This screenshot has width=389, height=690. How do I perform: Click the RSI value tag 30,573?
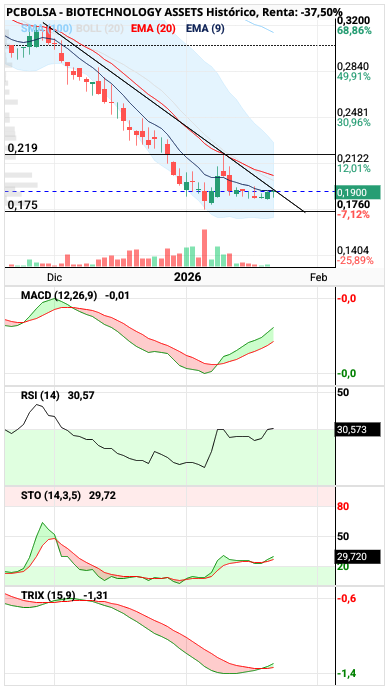[x=357, y=429]
